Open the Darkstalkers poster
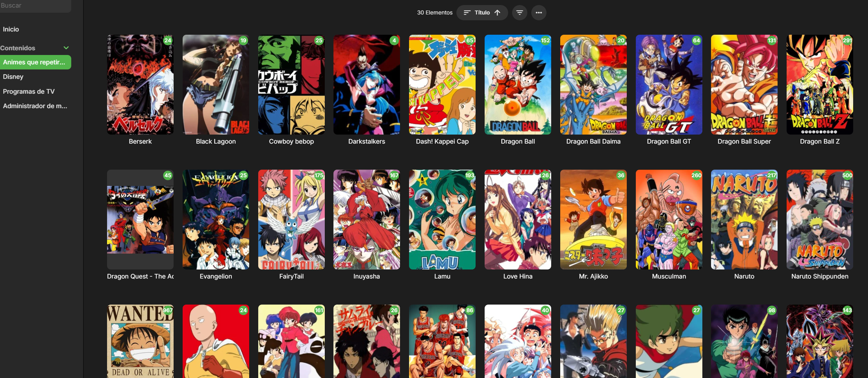The image size is (868, 378). point(367,85)
